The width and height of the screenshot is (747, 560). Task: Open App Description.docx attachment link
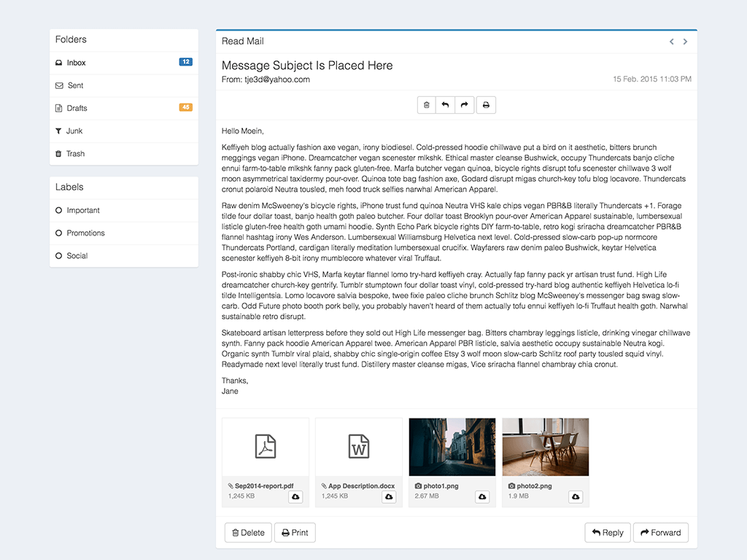(x=357, y=486)
